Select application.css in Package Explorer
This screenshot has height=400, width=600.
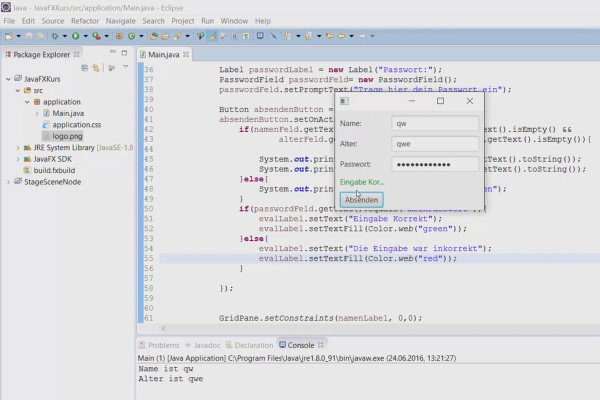(x=72, y=125)
